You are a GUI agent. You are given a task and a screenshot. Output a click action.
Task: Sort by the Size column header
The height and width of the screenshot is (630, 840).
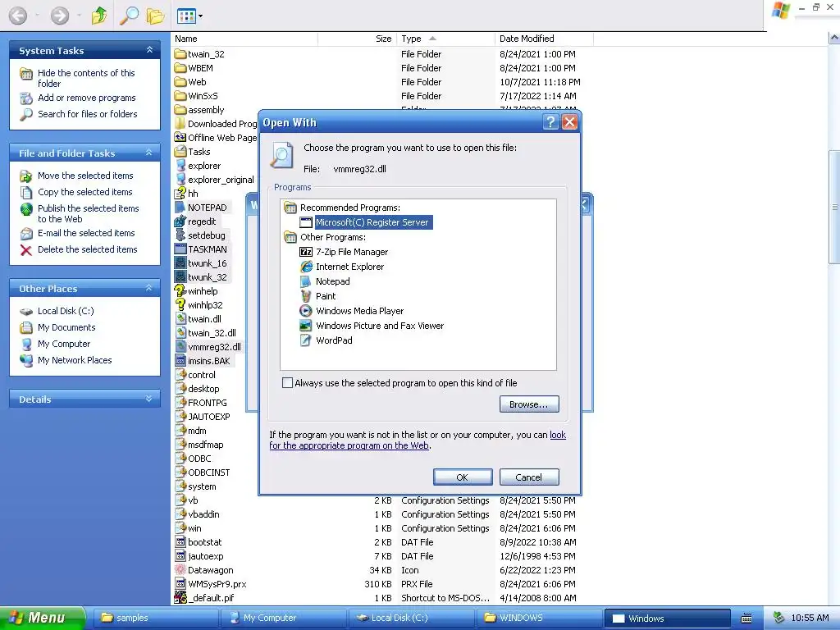point(357,39)
